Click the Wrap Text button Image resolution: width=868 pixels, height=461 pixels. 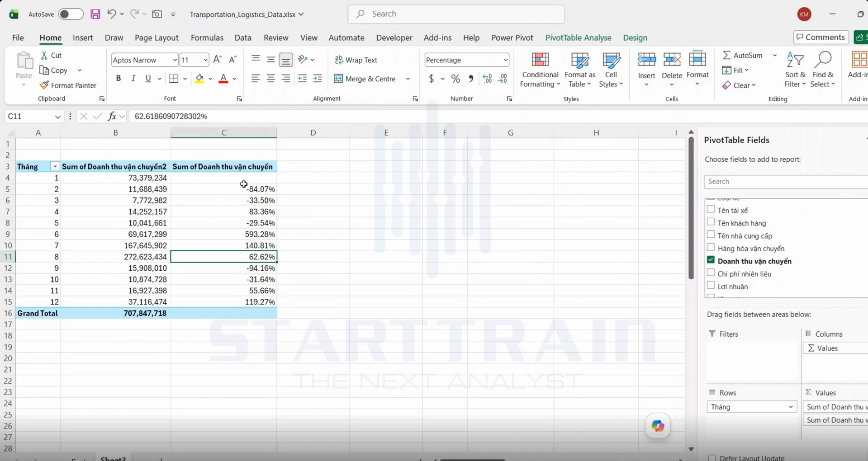356,60
